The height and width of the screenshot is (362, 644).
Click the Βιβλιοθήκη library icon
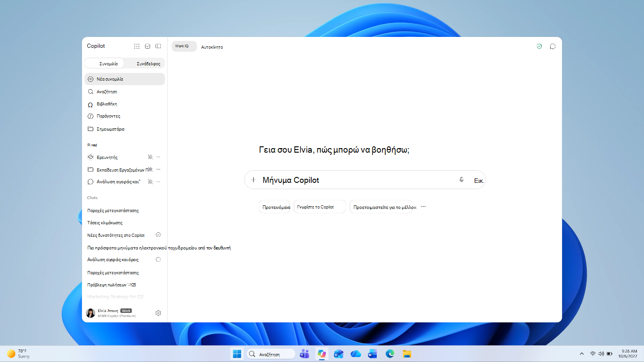point(91,104)
